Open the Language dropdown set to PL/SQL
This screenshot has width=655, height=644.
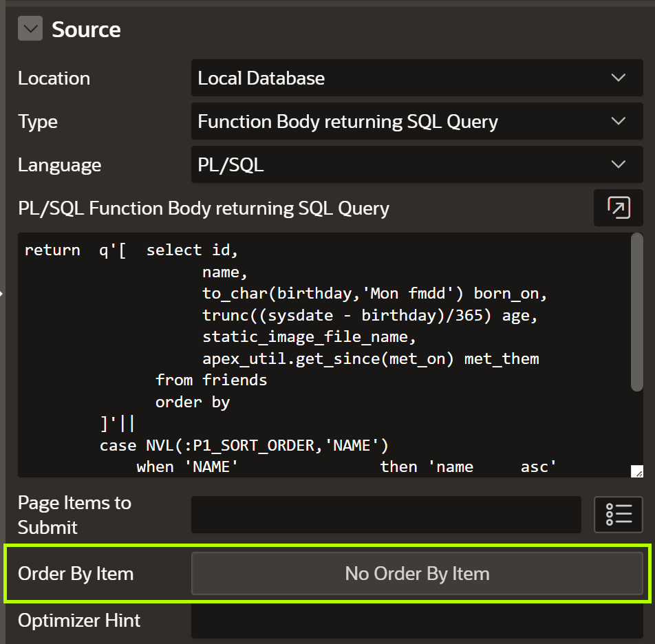tap(417, 165)
